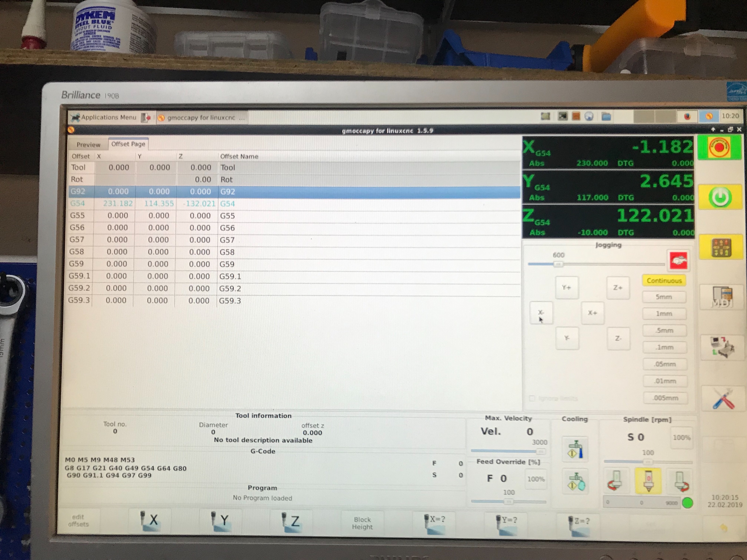Click the Y=? set offset icon
The image size is (747, 560).
point(506,525)
